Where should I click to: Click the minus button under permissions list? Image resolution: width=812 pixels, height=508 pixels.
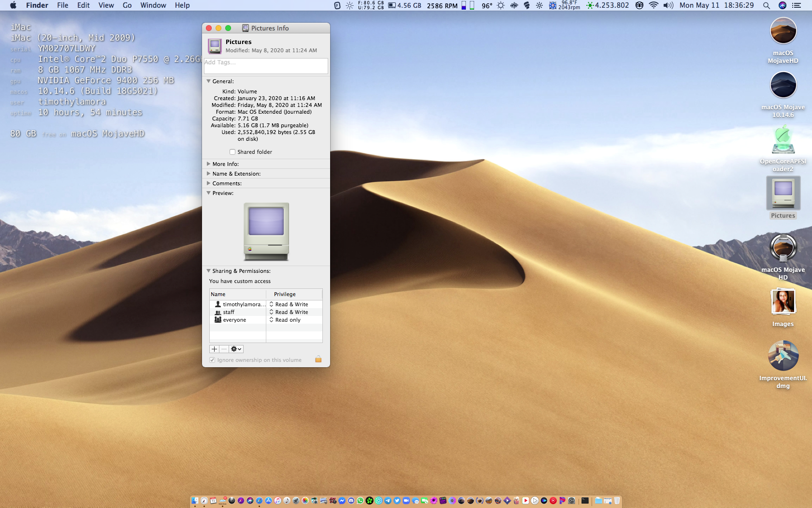pyautogui.click(x=224, y=349)
